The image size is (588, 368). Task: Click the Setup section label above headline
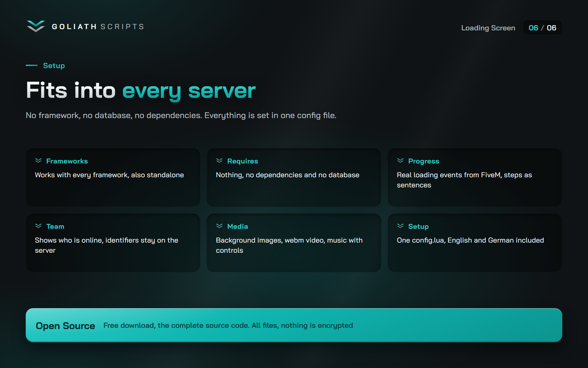click(x=54, y=66)
